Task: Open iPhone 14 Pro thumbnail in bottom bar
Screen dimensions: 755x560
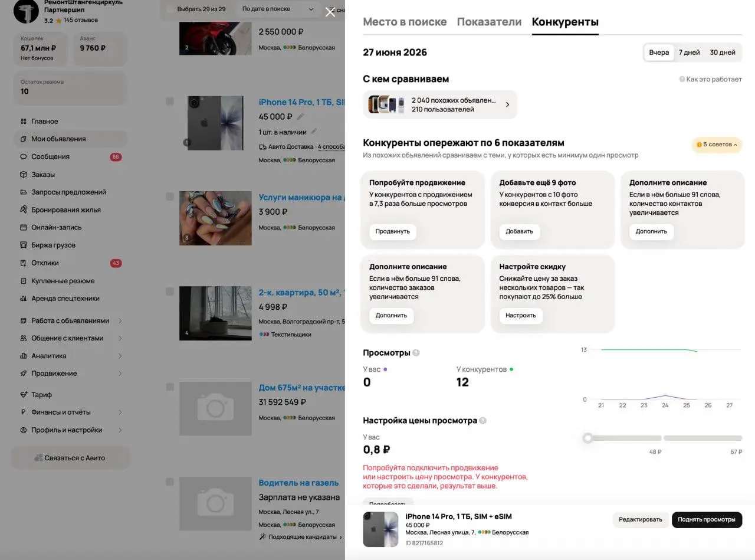Action: tap(380, 529)
